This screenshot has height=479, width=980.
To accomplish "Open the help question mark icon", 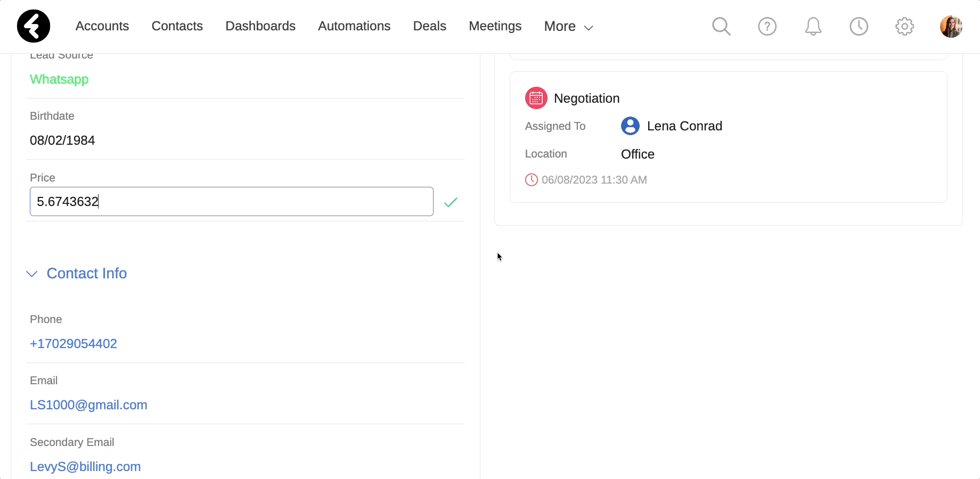I will [x=767, y=26].
